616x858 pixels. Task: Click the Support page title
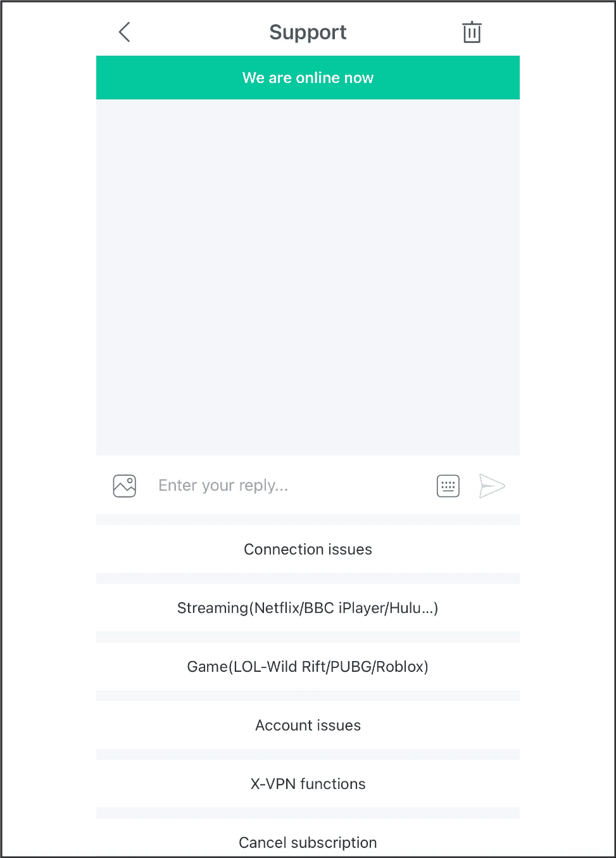tap(308, 32)
